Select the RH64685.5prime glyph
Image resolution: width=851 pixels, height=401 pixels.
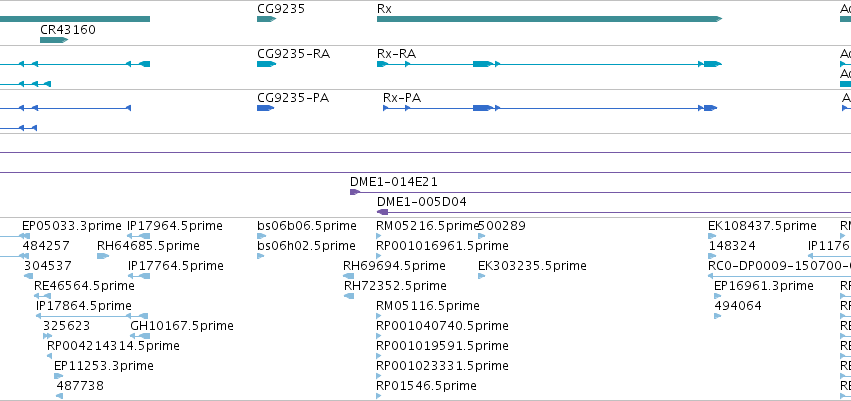click(103, 256)
